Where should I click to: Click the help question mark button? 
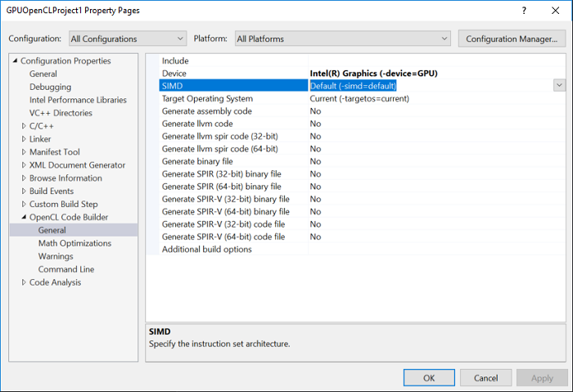523,10
